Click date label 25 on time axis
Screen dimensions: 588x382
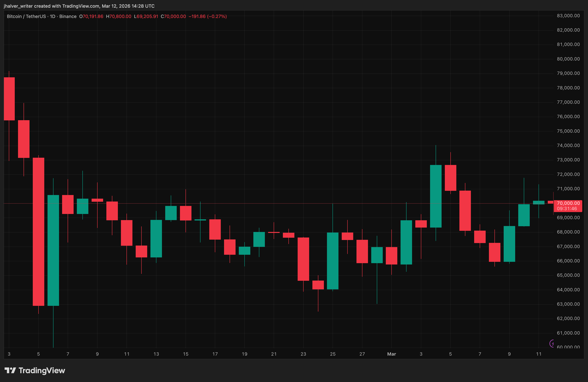(x=333, y=354)
